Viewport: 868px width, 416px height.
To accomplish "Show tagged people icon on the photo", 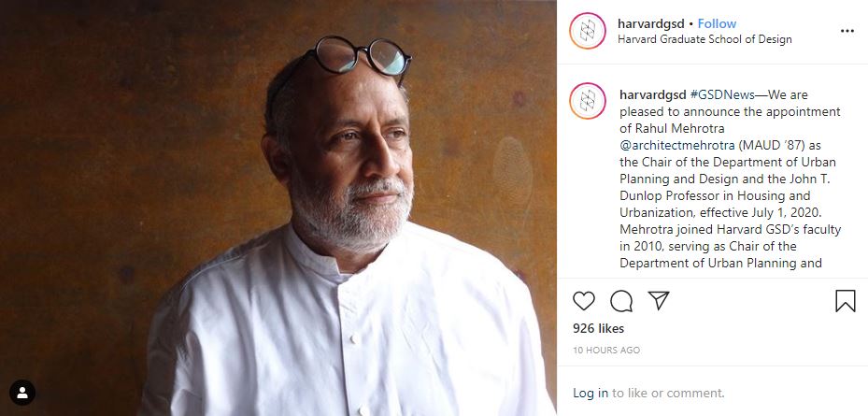I will click(22, 393).
